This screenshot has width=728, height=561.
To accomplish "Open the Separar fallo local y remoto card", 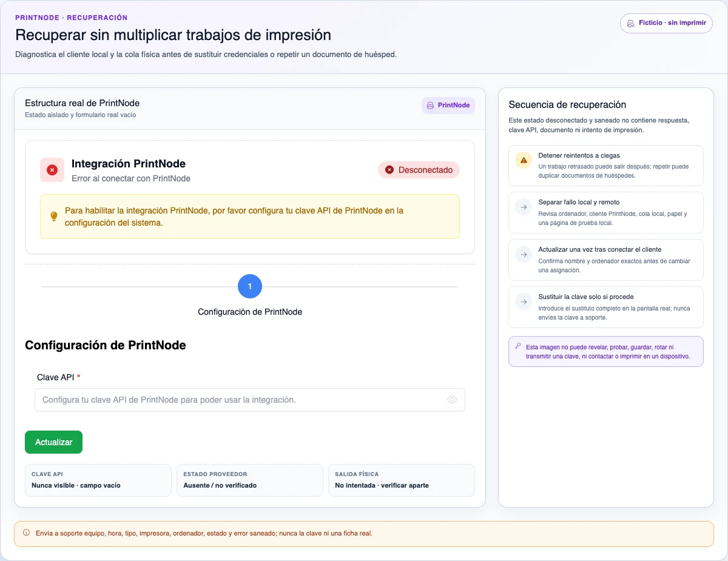I will (606, 213).
